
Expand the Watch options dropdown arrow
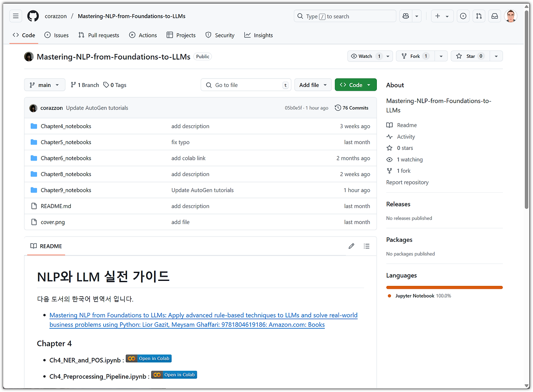click(388, 56)
